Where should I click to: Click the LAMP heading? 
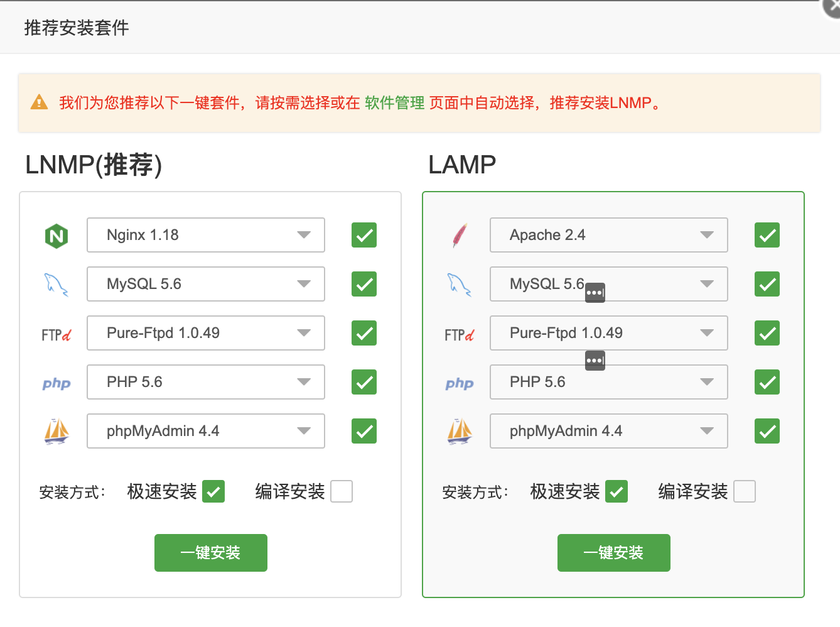[x=462, y=165]
